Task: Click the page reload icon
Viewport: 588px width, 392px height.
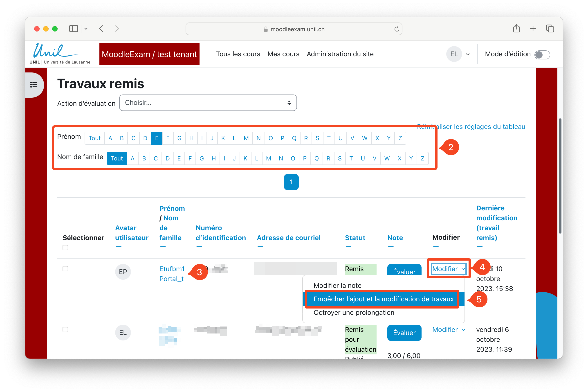Action: pyautogui.click(x=397, y=29)
